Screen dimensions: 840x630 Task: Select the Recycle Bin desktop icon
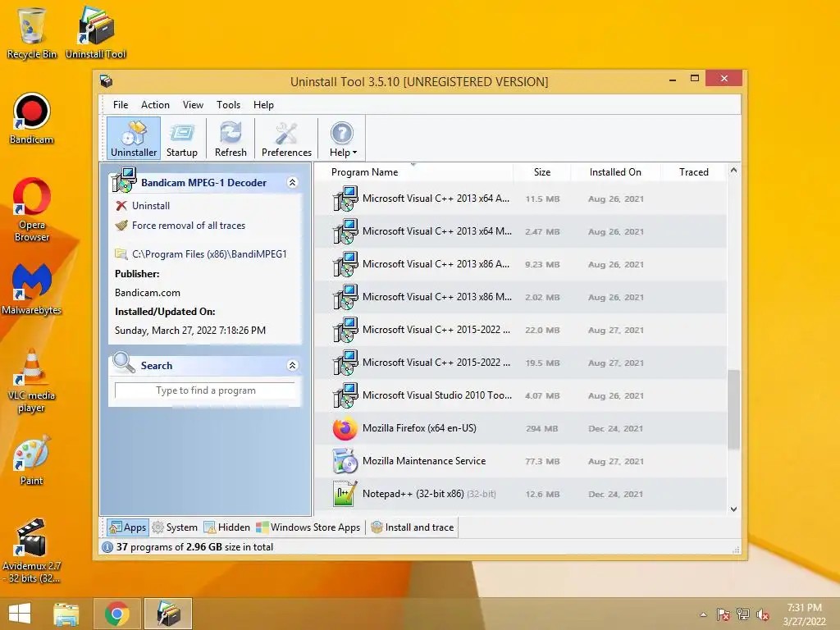click(32, 32)
